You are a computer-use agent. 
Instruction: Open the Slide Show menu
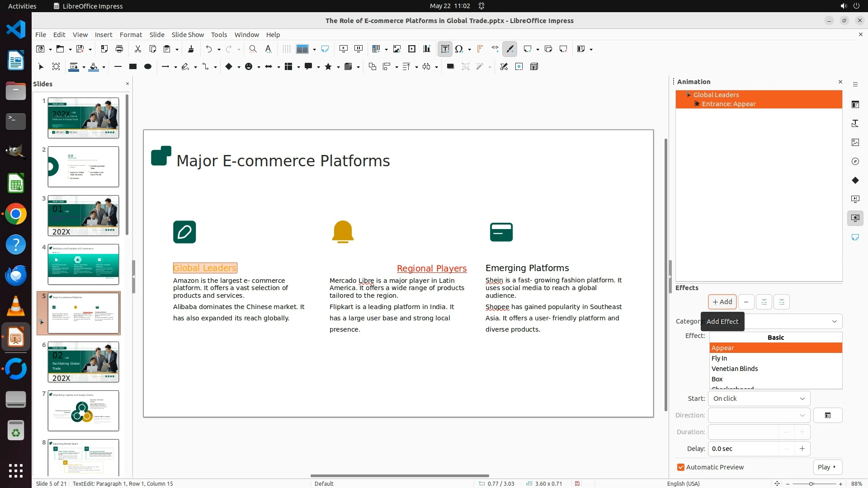(x=188, y=34)
